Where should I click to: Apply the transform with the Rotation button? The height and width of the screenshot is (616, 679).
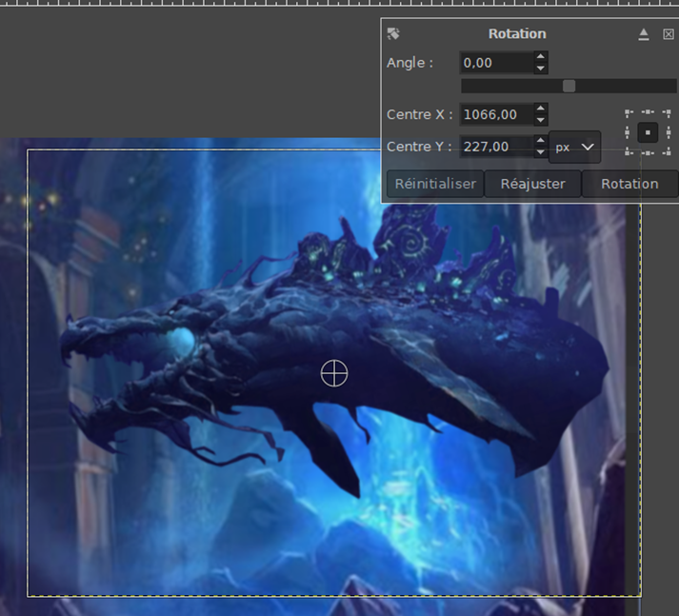[x=629, y=184]
